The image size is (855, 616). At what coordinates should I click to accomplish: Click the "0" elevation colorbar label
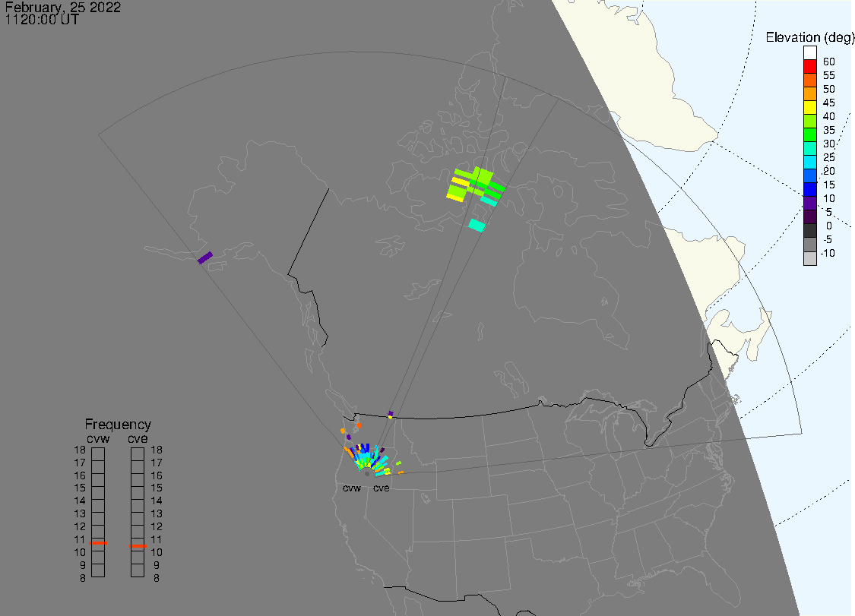tap(829, 226)
